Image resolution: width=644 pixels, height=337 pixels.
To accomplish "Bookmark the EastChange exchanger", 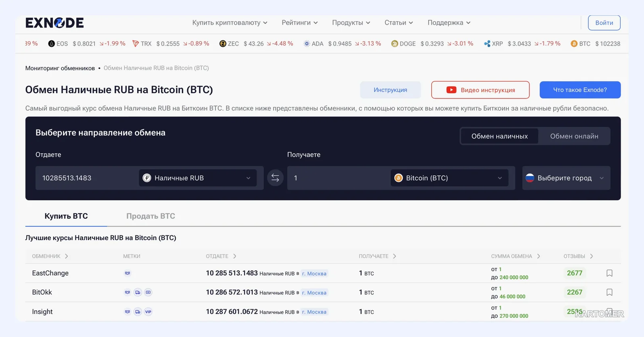I will (609, 273).
